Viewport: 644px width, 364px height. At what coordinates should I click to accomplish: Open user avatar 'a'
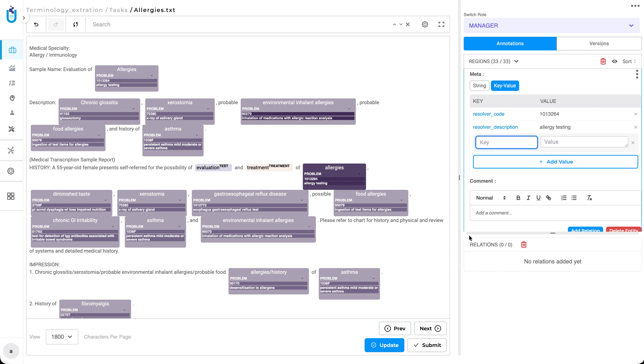11,351
